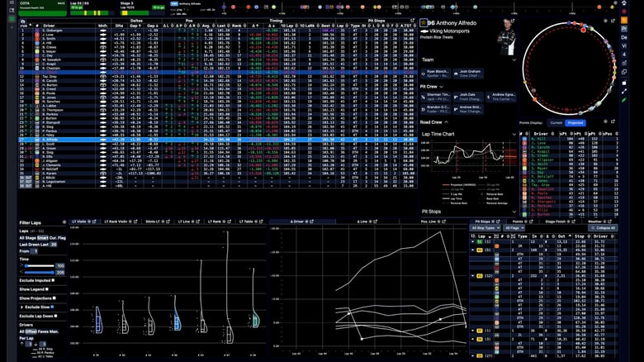This screenshot has height=362, width=644.
Task: Pop out the Anthony Alfredo driver card
Action: (x=513, y=21)
